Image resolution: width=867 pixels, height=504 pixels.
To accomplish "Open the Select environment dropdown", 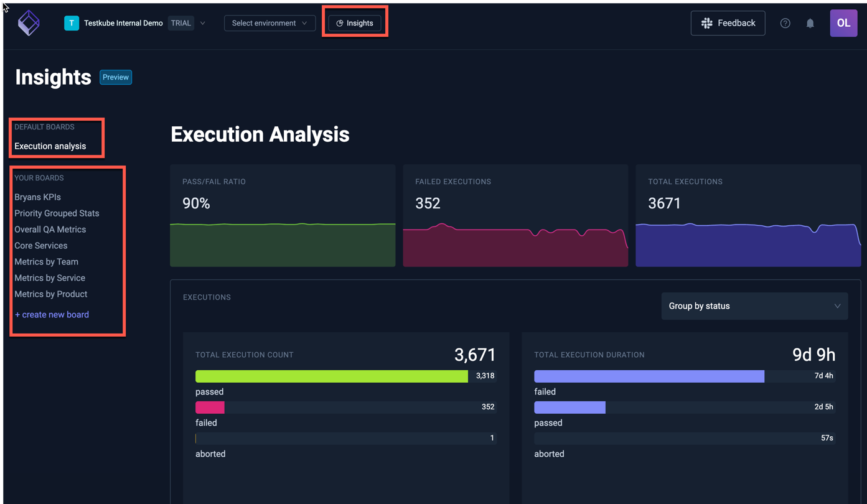I will coord(269,22).
